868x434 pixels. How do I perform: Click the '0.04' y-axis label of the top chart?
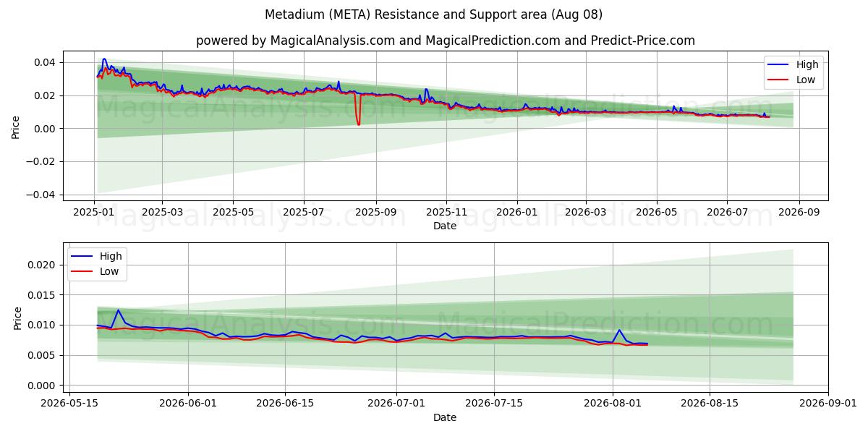[46, 62]
